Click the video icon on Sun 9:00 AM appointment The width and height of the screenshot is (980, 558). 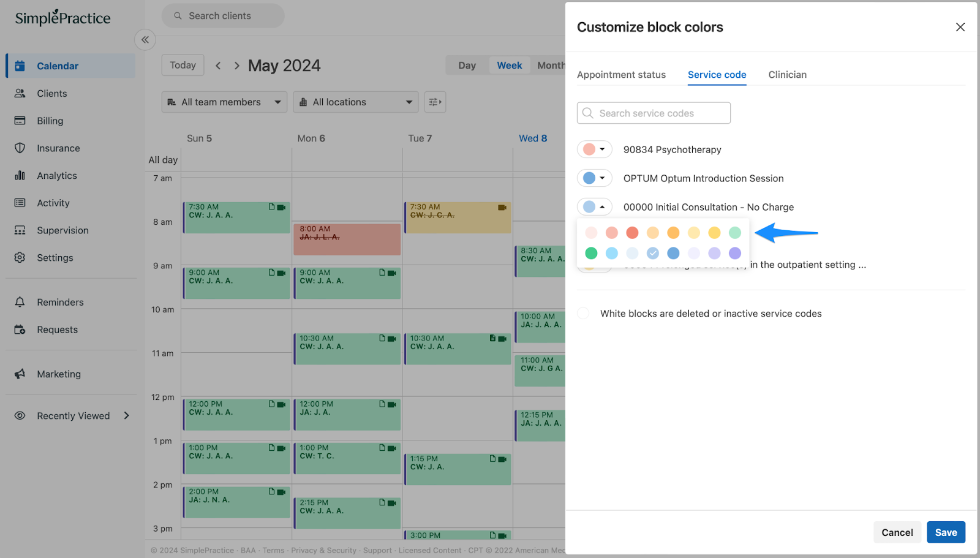[281, 273]
